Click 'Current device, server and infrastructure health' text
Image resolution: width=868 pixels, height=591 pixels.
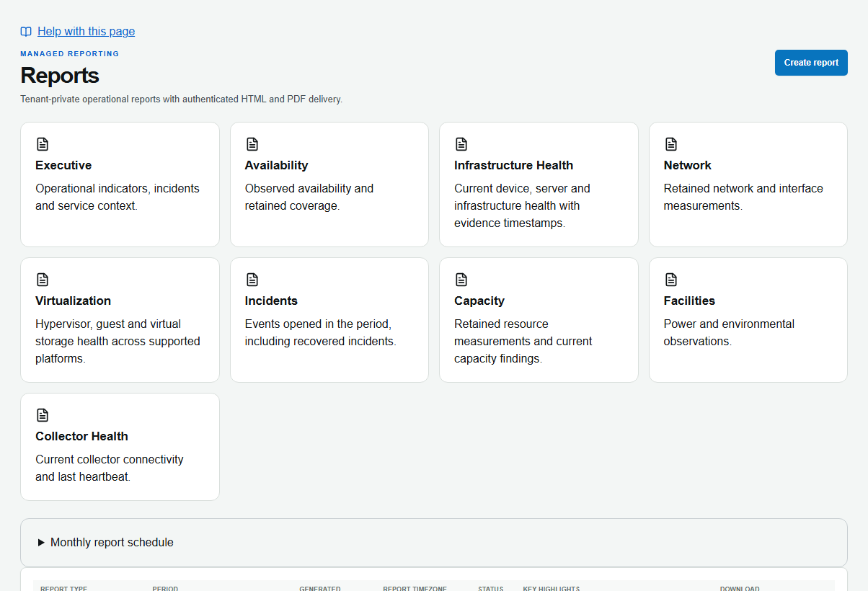click(x=522, y=206)
